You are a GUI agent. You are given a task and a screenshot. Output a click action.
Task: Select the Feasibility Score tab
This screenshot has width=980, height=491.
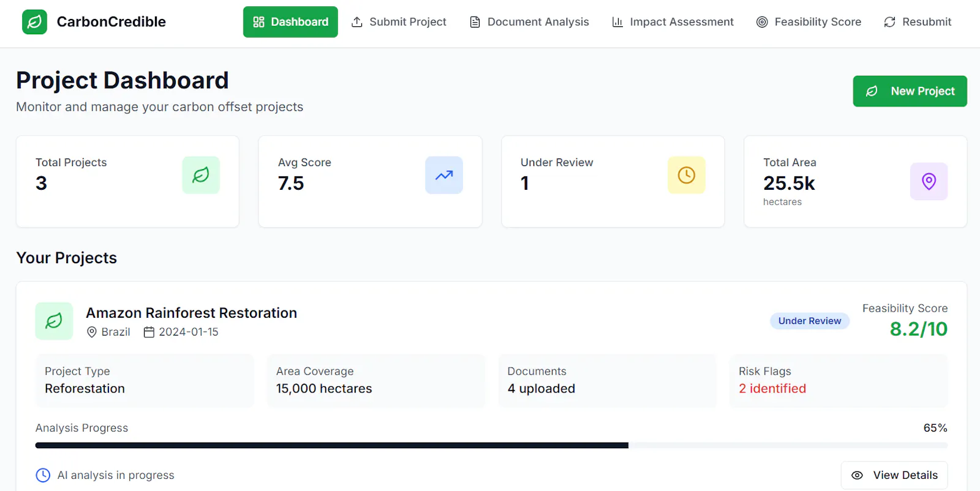pyautogui.click(x=809, y=22)
